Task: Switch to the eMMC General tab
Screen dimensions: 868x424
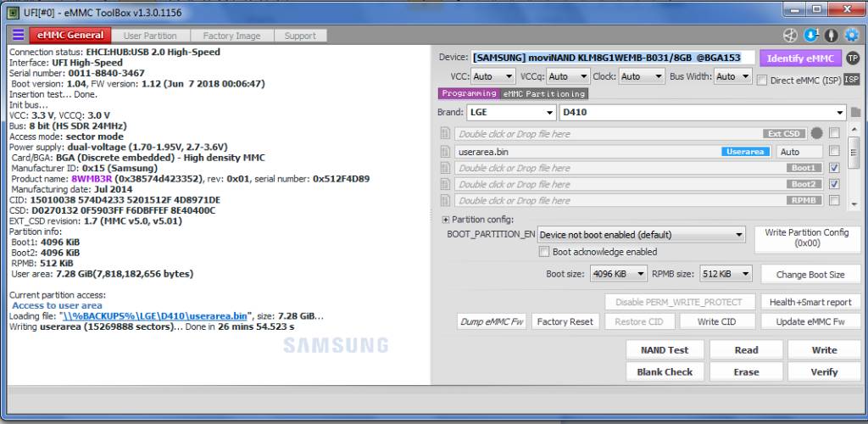Action: [70, 36]
